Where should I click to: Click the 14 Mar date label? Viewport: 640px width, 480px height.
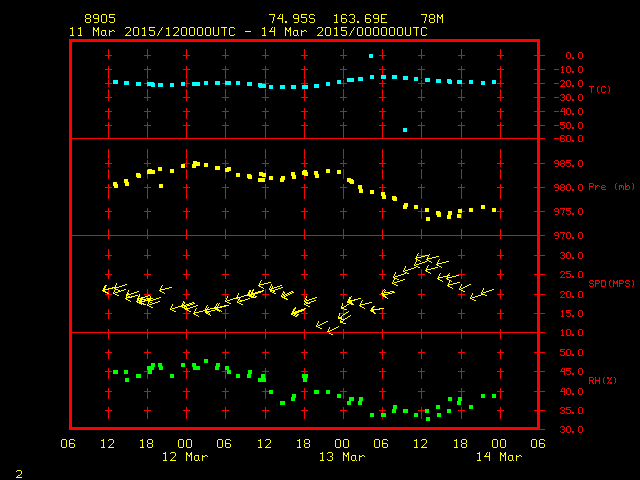coord(497,457)
